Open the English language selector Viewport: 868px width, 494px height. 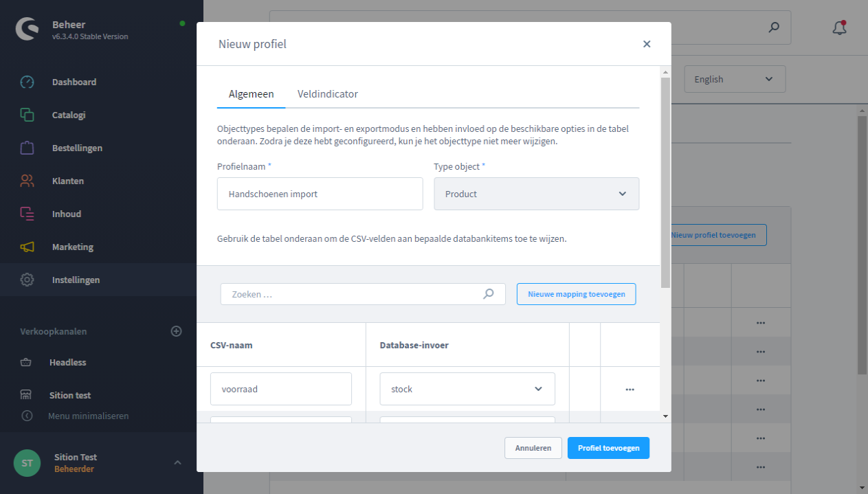pyautogui.click(x=734, y=79)
